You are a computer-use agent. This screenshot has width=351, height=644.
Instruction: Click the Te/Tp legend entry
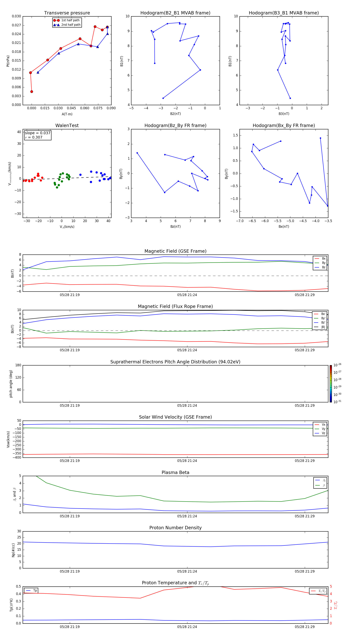point(318,591)
